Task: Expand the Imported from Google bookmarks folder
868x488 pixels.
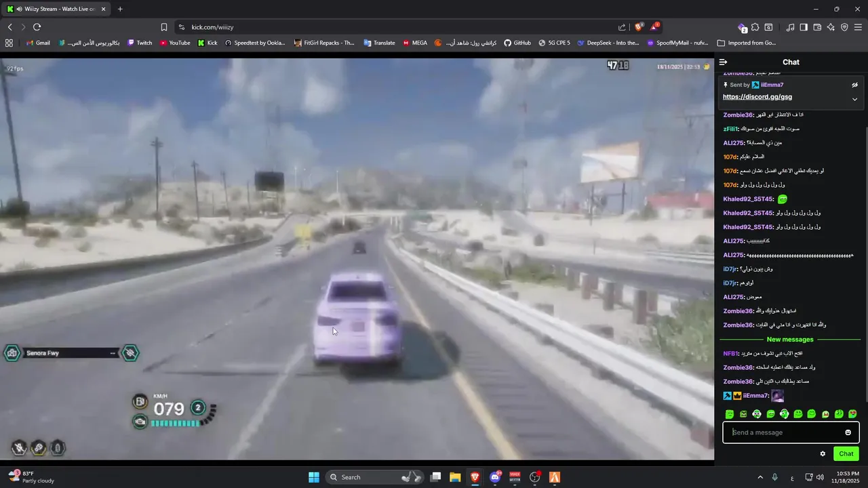Action: pos(747,43)
